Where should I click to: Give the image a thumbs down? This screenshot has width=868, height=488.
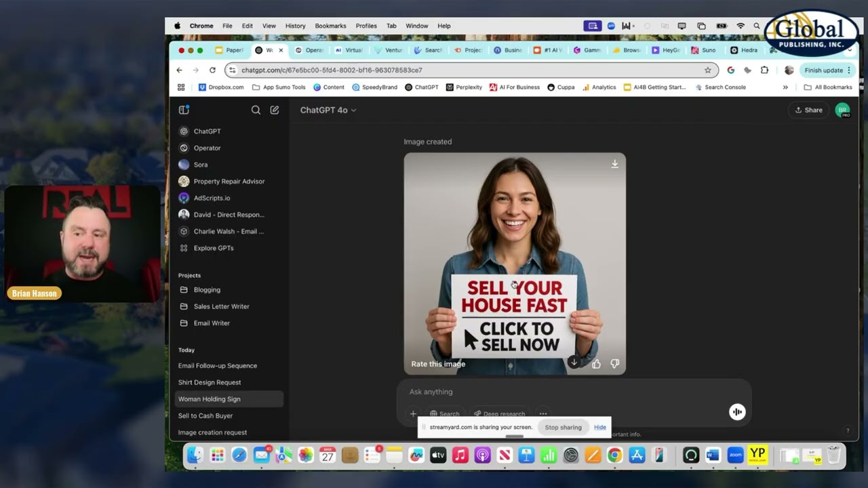click(x=614, y=364)
